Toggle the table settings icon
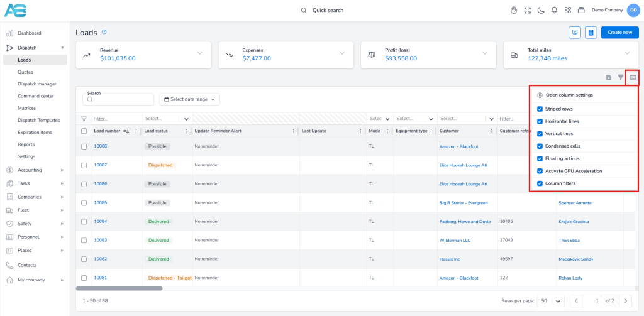Viewport: 644px width, 316px height. (x=633, y=77)
